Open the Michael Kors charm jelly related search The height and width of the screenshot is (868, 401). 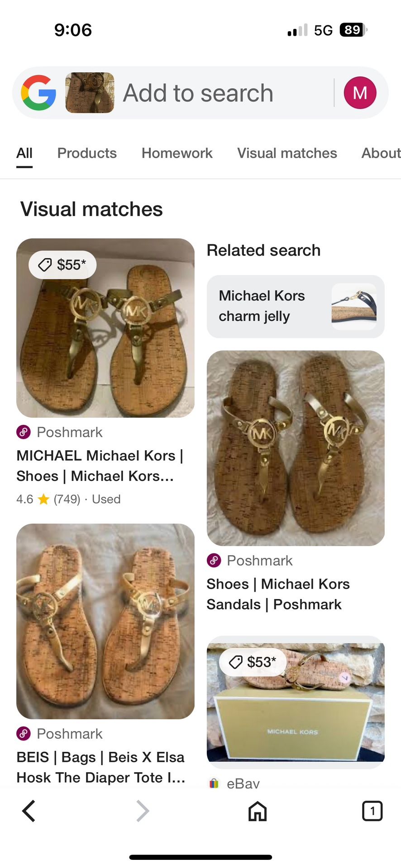[296, 307]
